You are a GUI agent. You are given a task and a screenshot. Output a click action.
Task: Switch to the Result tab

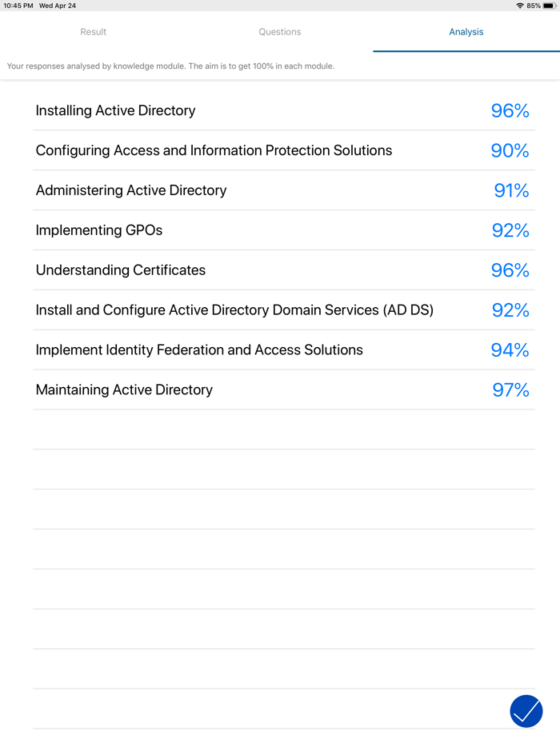coord(93,32)
